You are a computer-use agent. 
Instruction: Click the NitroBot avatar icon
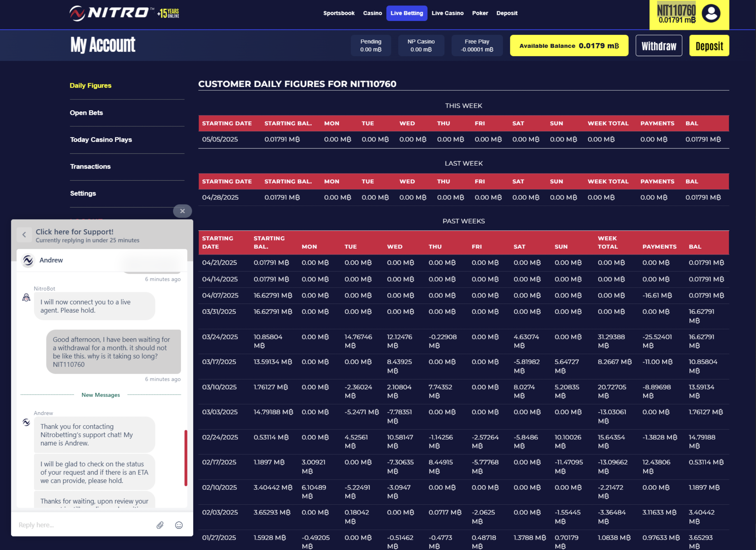click(26, 297)
